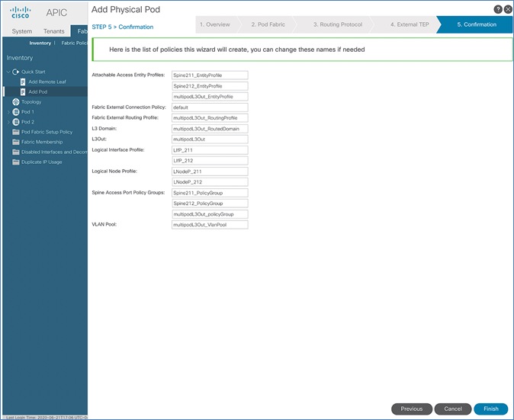Viewport: 514px width, 420px height.
Task: Expand the Pod 1 tree node
Action: (8, 112)
